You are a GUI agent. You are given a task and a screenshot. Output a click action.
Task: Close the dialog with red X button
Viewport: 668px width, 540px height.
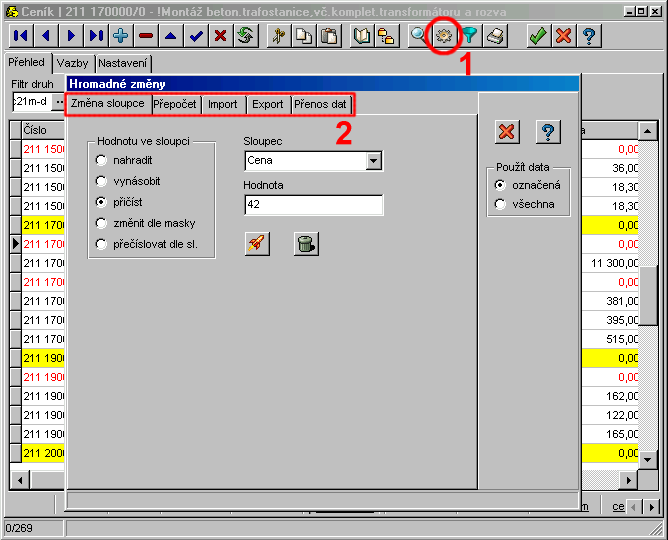tap(508, 131)
